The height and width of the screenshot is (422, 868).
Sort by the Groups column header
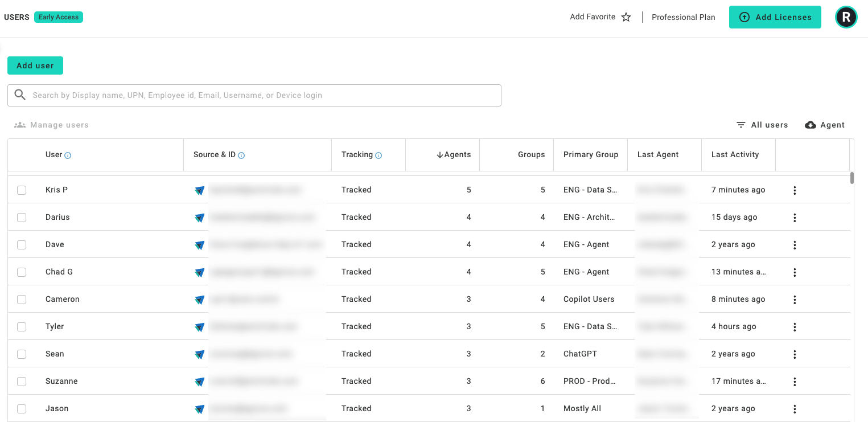531,155
